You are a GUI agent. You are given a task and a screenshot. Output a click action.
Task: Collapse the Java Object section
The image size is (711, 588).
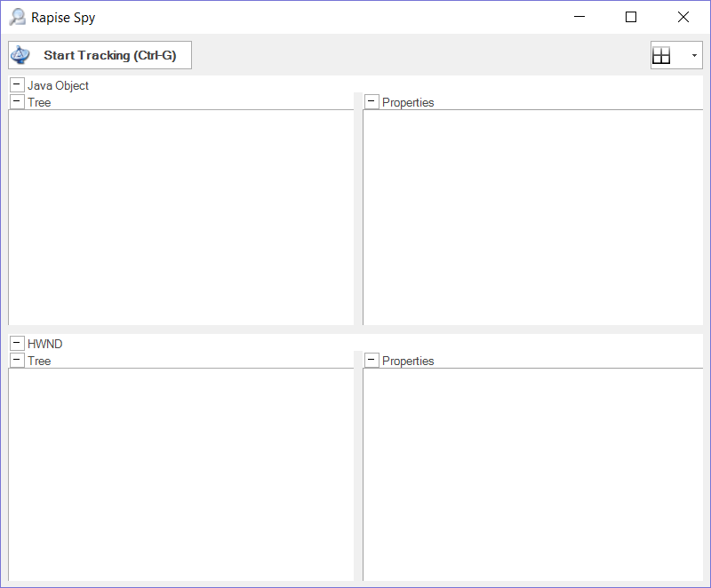pyautogui.click(x=17, y=85)
